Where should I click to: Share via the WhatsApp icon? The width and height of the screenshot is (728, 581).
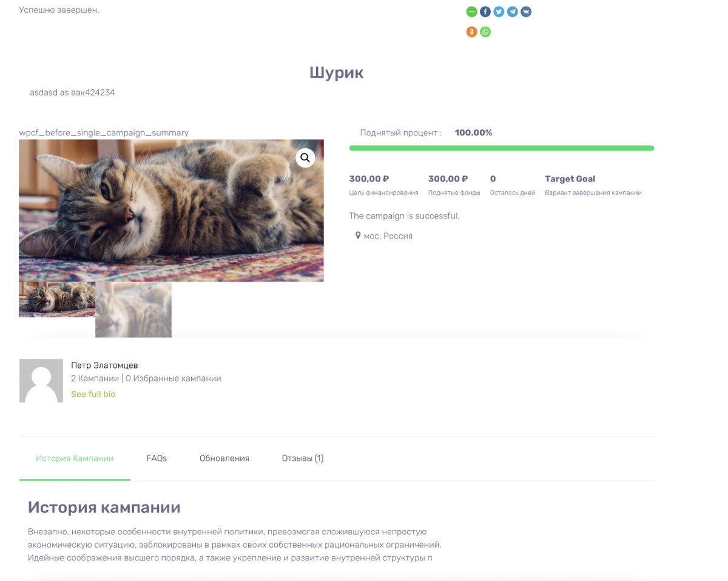pos(485,32)
